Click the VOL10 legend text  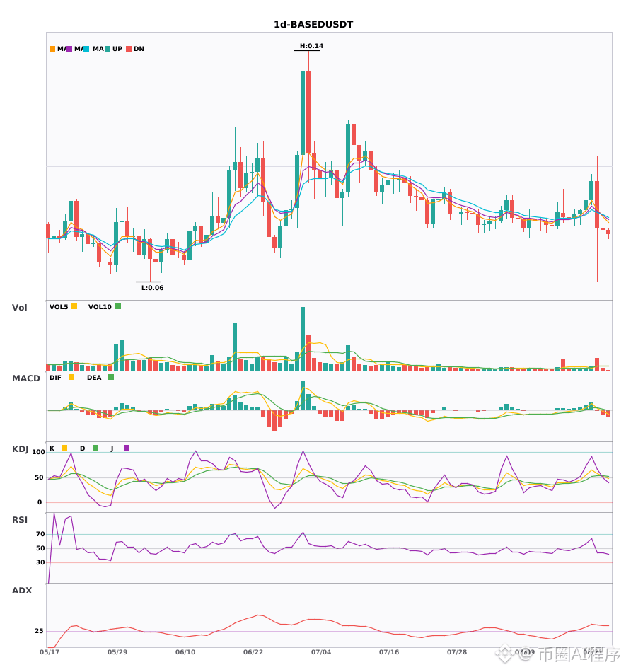100,307
